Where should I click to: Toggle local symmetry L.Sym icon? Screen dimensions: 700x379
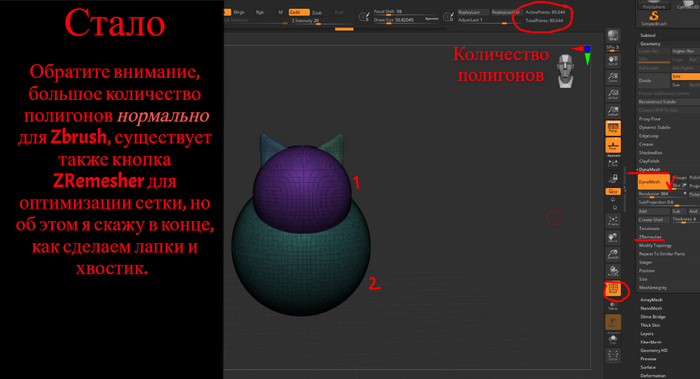[x=613, y=163]
